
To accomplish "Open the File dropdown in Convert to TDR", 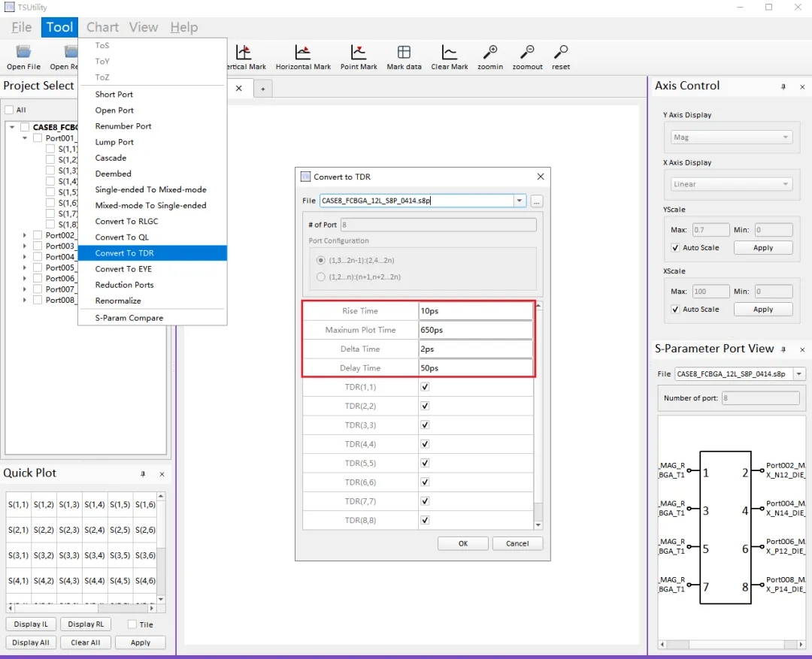I will 519,201.
